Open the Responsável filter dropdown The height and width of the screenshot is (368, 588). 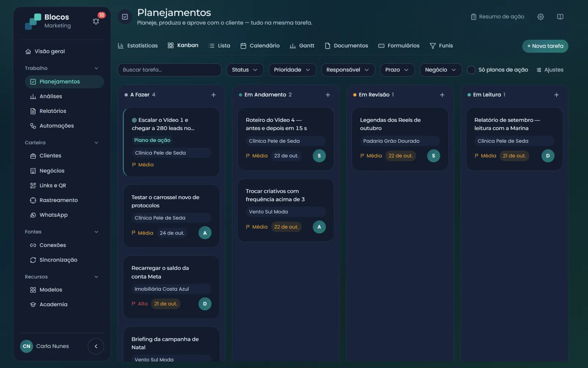pyautogui.click(x=348, y=70)
